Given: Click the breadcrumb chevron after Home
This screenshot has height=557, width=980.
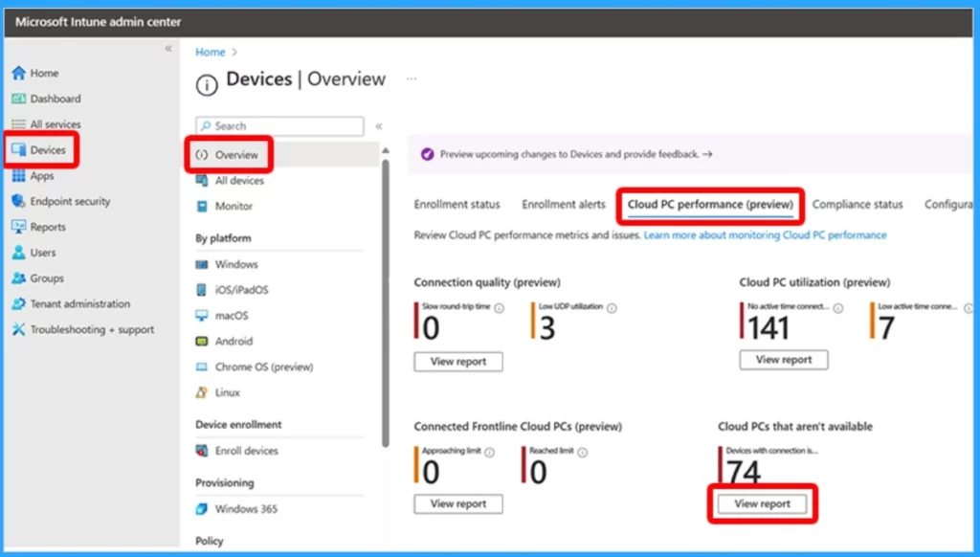Looking at the screenshot, I should 234,53.
